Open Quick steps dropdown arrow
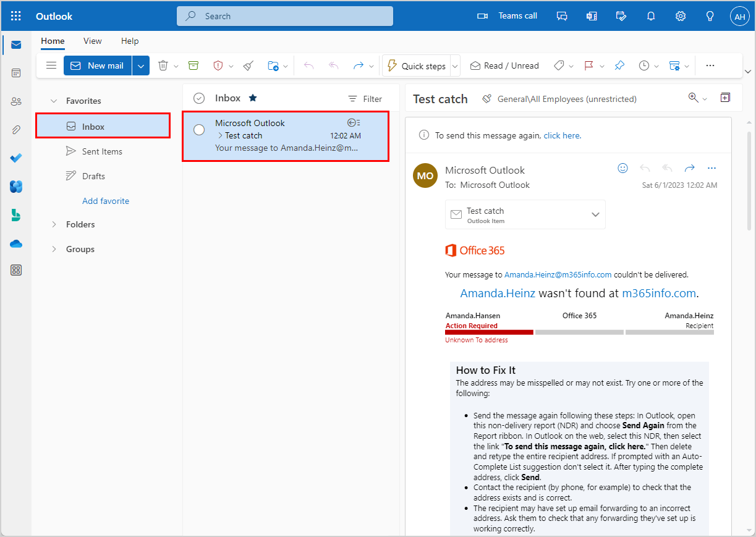Image resolution: width=756 pixels, height=537 pixels. point(456,66)
